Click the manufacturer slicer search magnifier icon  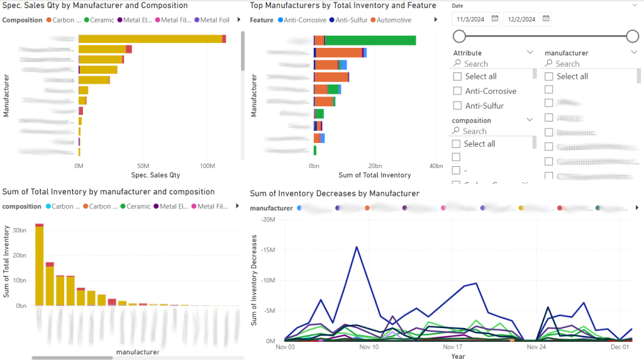tap(548, 64)
